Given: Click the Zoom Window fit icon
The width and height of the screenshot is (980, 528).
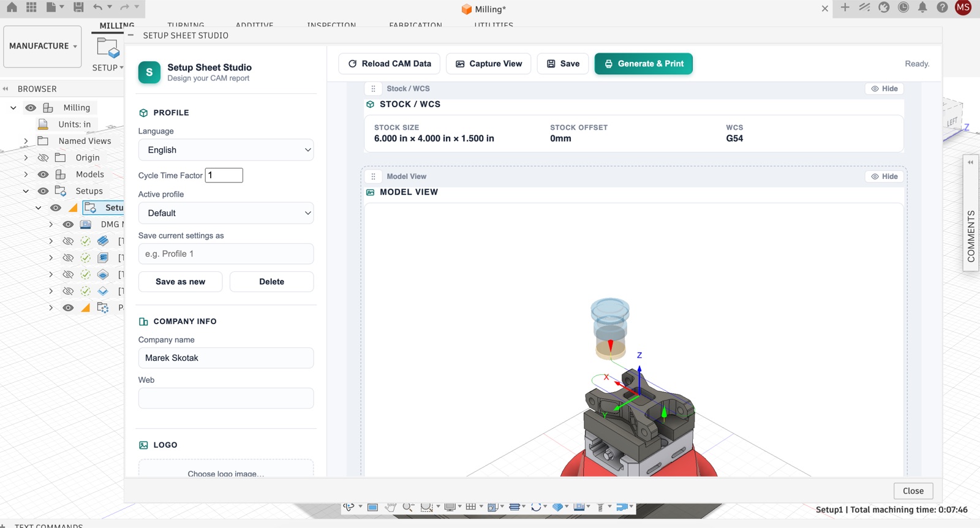Looking at the screenshot, I should tap(426, 507).
